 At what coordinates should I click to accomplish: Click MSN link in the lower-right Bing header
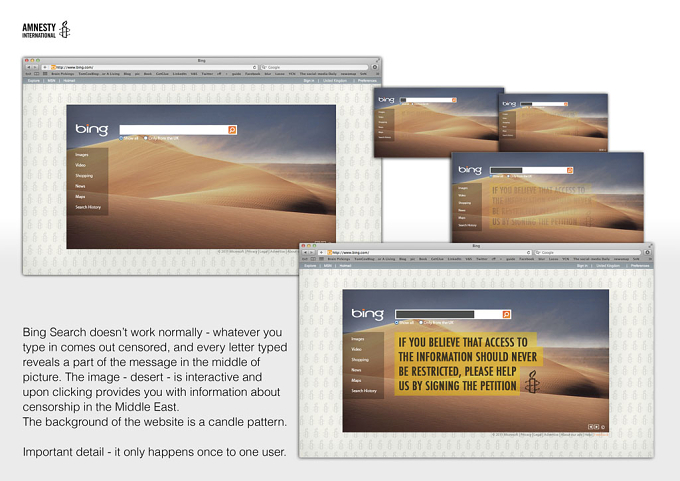click(328, 266)
